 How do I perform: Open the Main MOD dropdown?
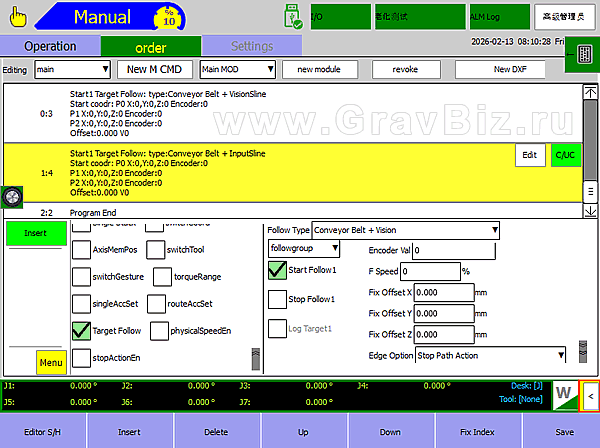click(236, 70)
